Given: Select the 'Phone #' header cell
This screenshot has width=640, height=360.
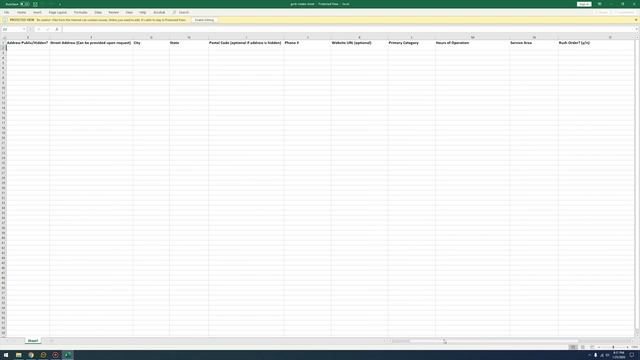Looking at the screenshot, I should pos(307,43).
